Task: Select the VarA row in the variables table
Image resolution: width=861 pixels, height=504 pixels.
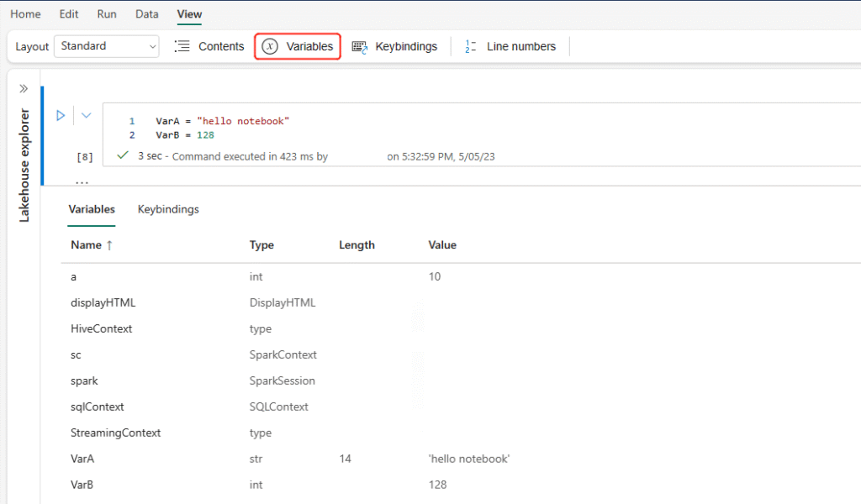Action: point(82,459)
